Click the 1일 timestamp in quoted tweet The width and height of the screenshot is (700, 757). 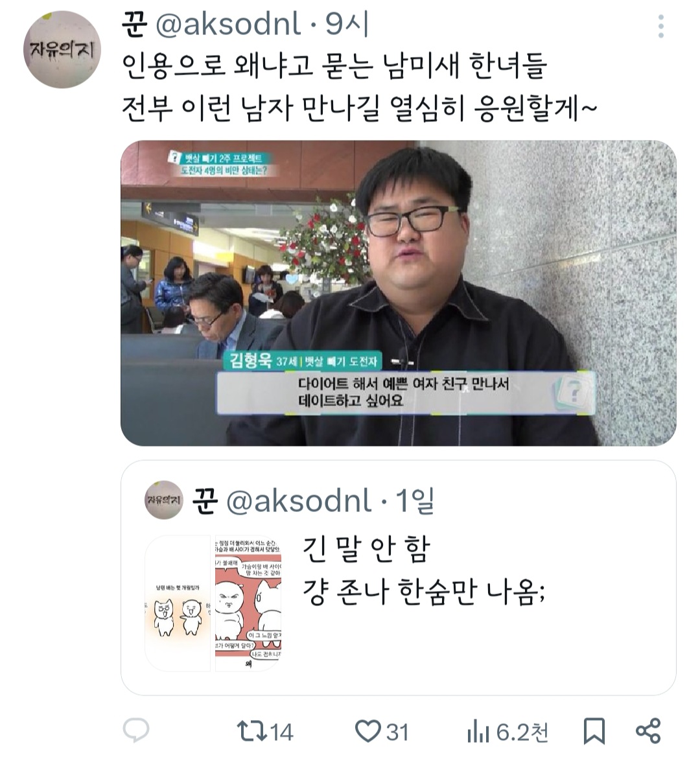(x=414, y=500)
